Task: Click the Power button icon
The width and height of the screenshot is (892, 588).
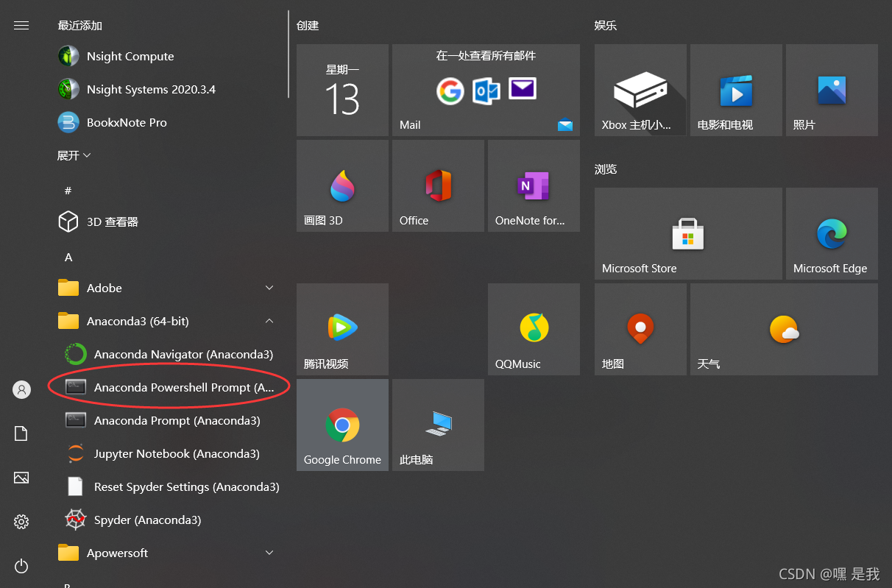Action: (x=21, y=566)
